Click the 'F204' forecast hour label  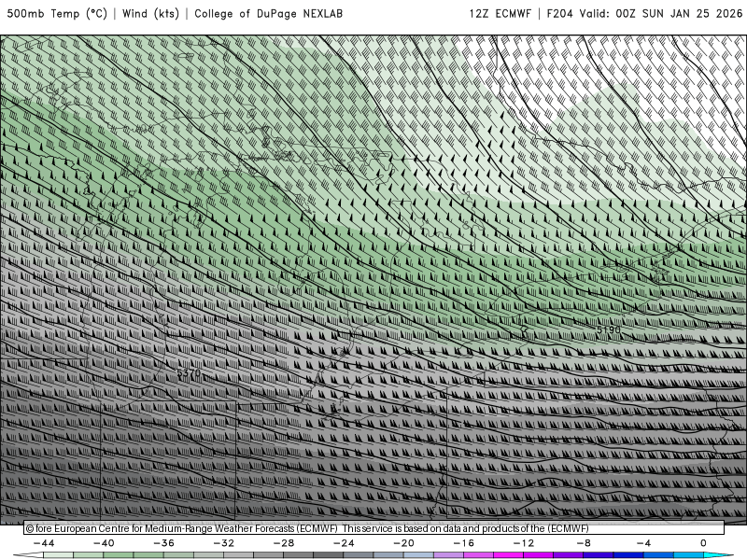559,14
